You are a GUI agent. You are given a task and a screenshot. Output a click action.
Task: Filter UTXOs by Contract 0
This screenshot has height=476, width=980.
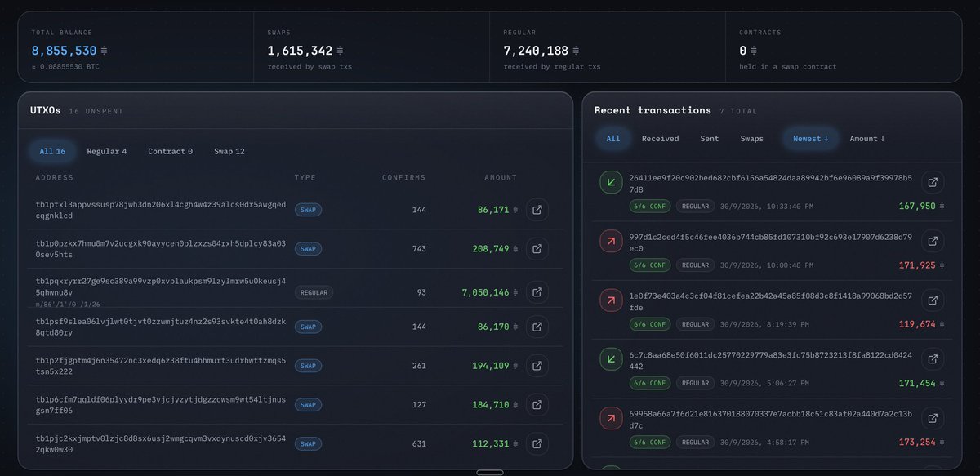170,151
